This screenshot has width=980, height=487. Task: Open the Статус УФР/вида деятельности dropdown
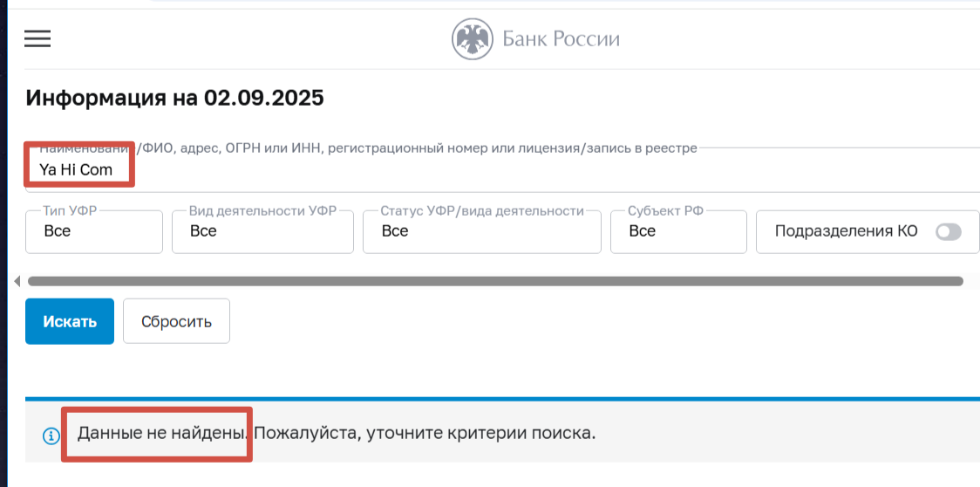coord(481,231)
